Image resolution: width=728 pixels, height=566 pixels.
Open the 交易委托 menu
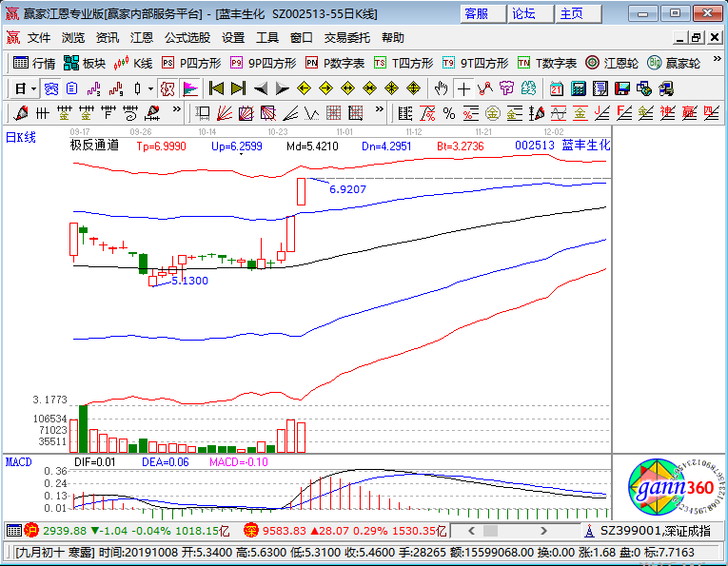coord(347,38)
